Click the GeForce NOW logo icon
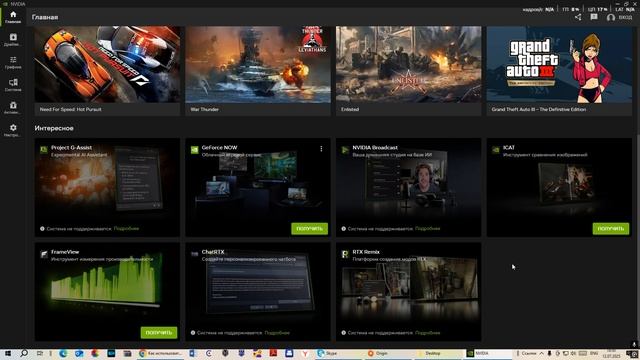 [x=195, y=150]
